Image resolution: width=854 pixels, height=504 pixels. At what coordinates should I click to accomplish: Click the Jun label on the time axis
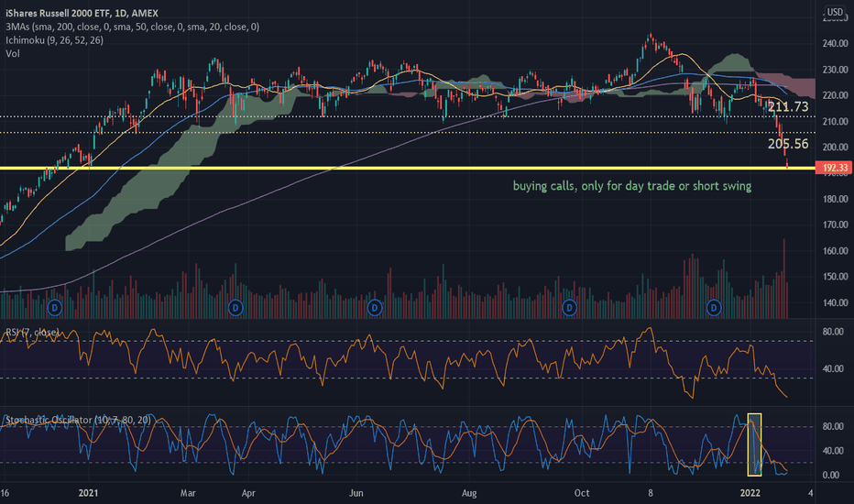(x=356, y=493)
